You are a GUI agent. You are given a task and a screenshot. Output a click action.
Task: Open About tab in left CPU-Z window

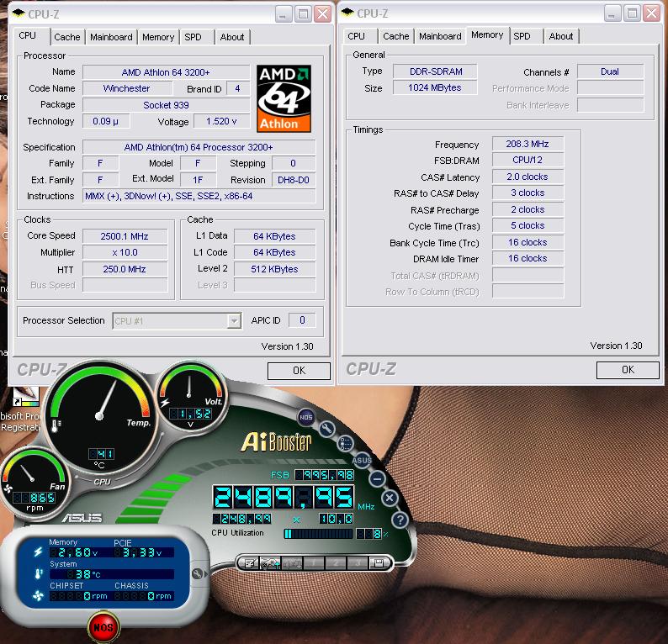coord(232,37)
